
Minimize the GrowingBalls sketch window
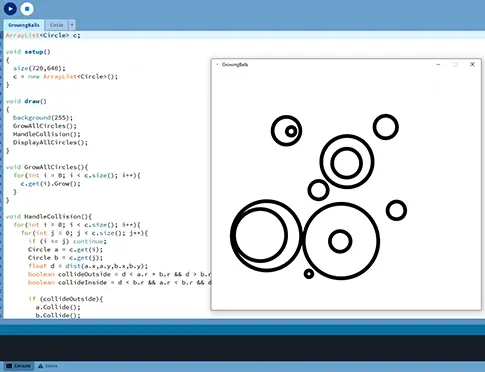pyautogui.click(x=438, y=64)
